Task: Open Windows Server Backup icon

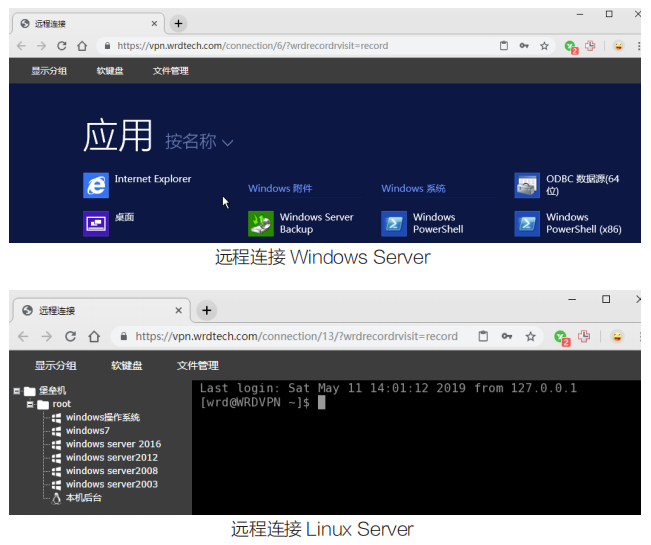Action: [x=261, y=223]
